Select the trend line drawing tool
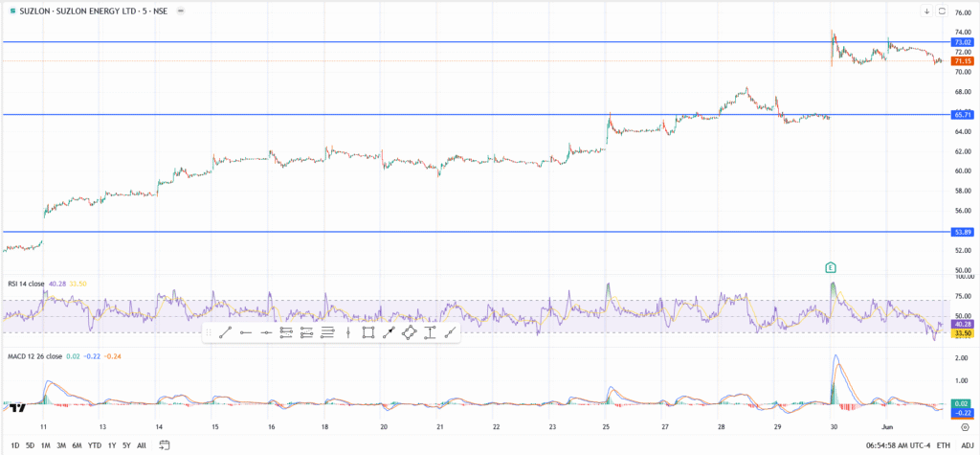This screenshot has height=455, width=980. (224, 332)
